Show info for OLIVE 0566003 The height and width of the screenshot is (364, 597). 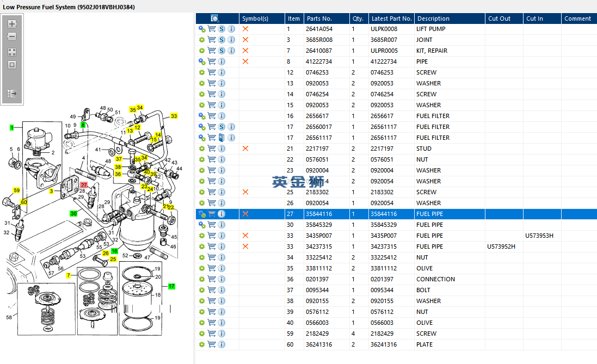point(221,323)
